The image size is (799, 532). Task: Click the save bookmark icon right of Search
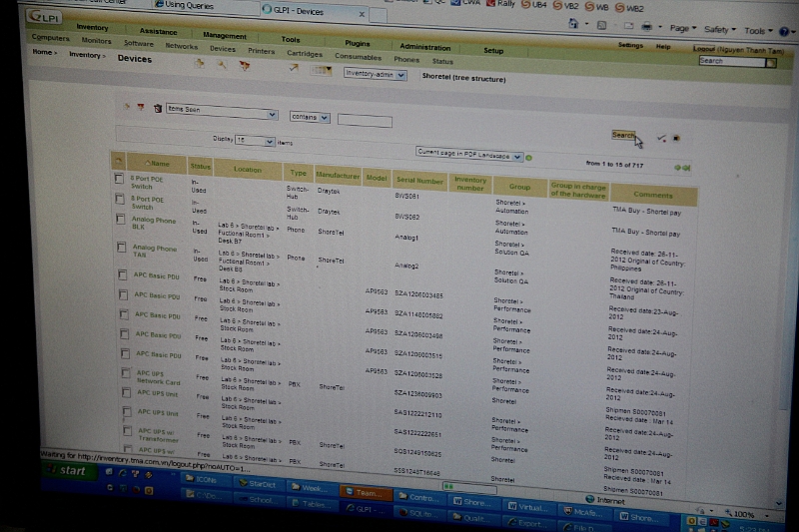point(661,138)
